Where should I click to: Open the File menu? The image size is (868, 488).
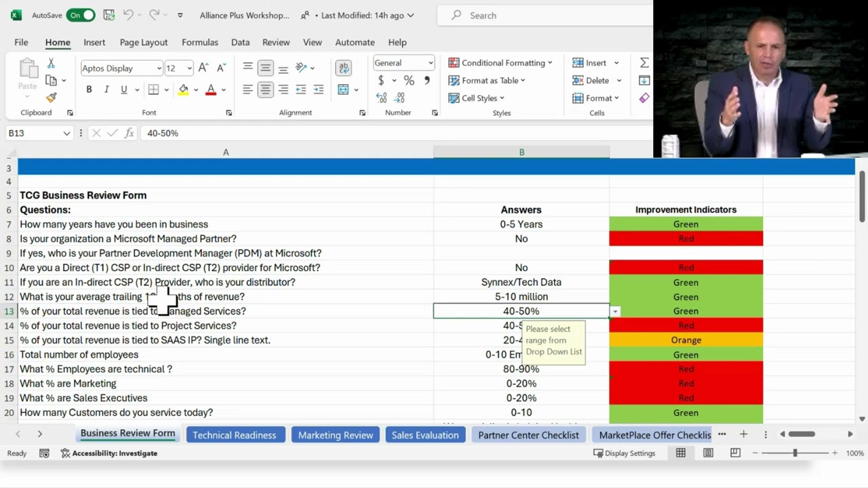pyautogui.click(x=21, y=42)
